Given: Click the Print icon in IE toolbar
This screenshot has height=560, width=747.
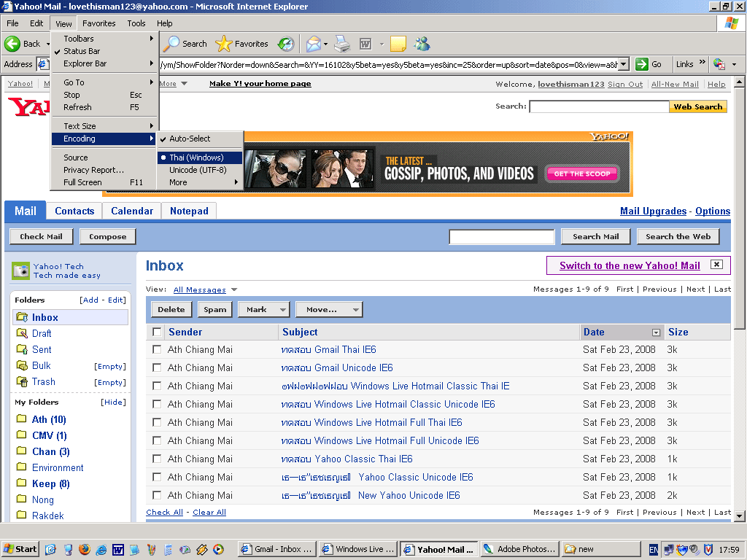Looking at the screenshot, I should tap(342, 44).
